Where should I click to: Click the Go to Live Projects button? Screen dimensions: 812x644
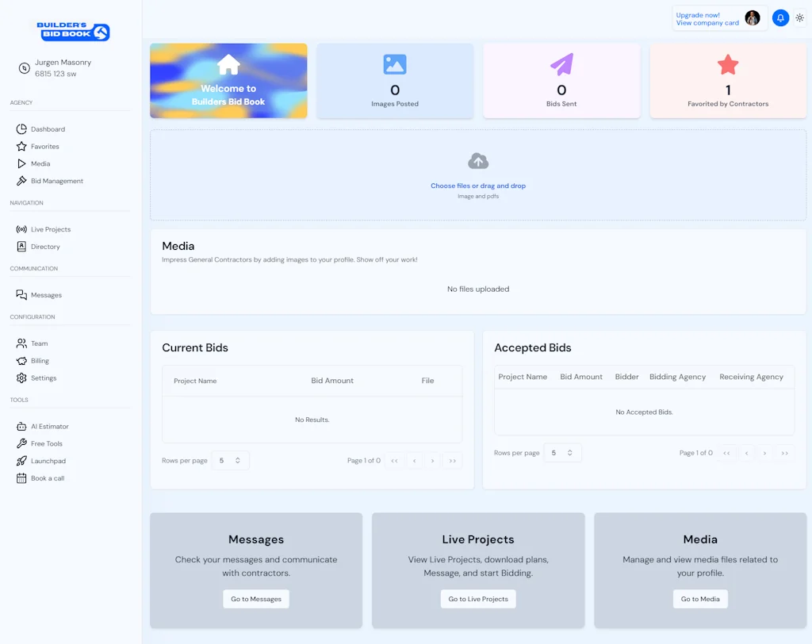click(x=478, y=599)
